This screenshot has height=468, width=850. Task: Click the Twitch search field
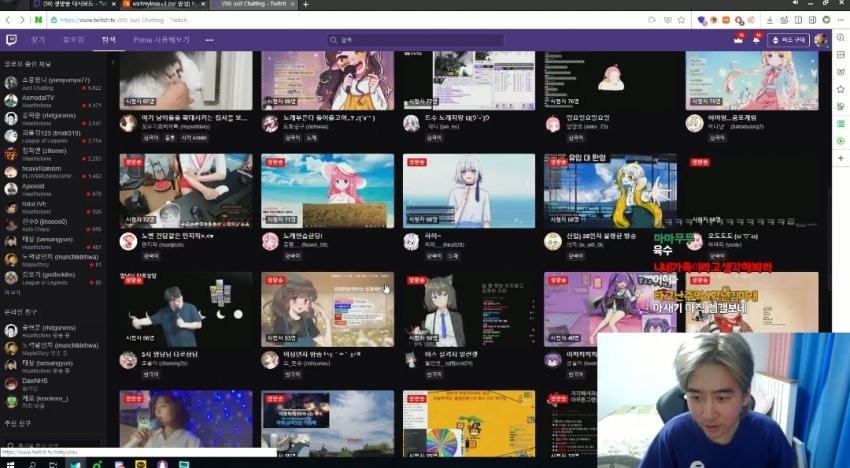coord(416,40)
